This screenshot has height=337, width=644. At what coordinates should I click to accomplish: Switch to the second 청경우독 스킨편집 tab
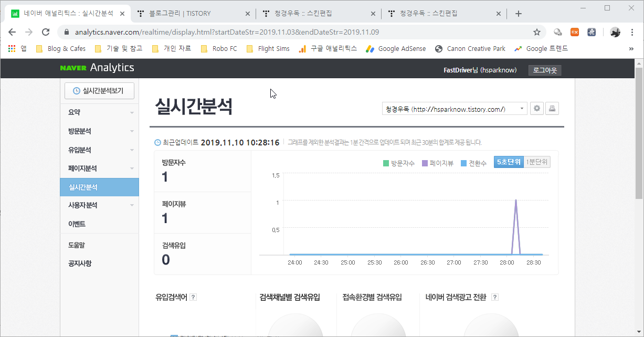(x=445, y=13)
